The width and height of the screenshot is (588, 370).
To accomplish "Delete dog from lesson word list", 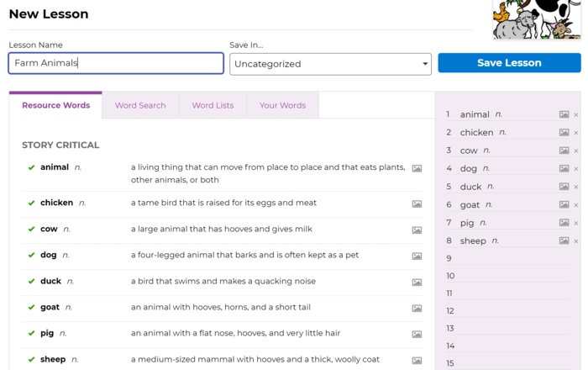I will pyautogui.click(x=575, y=169).
